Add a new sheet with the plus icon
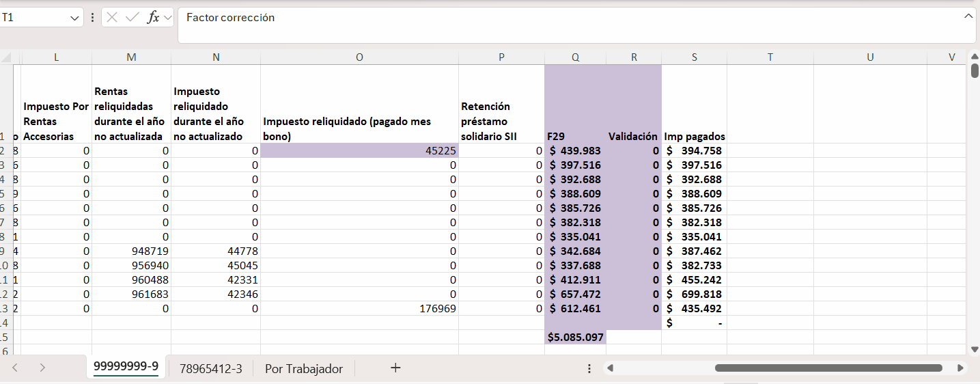The height and width of the screenshot is (384, 980). [x=395, y=368]
